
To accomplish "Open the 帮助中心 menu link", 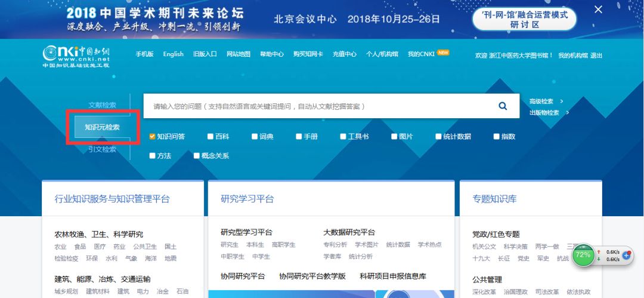I will [271, 54].
